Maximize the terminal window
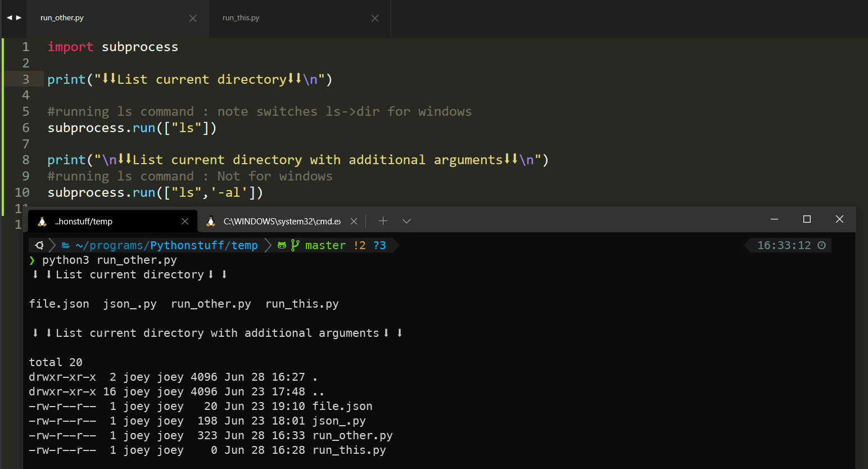 (807, 219)
